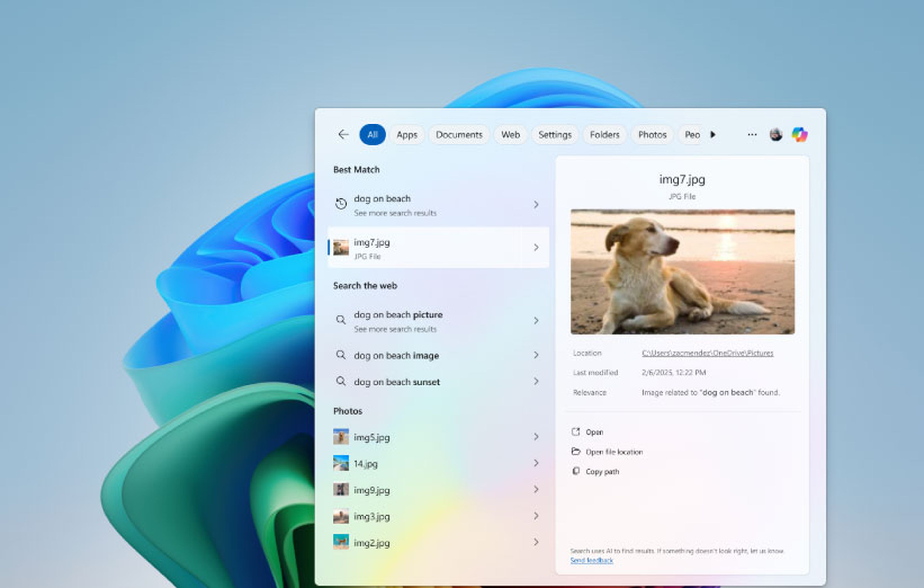The height and width of the screenshot is (588, 924).
Task: Click Open file location label
Action: point(614,452)
